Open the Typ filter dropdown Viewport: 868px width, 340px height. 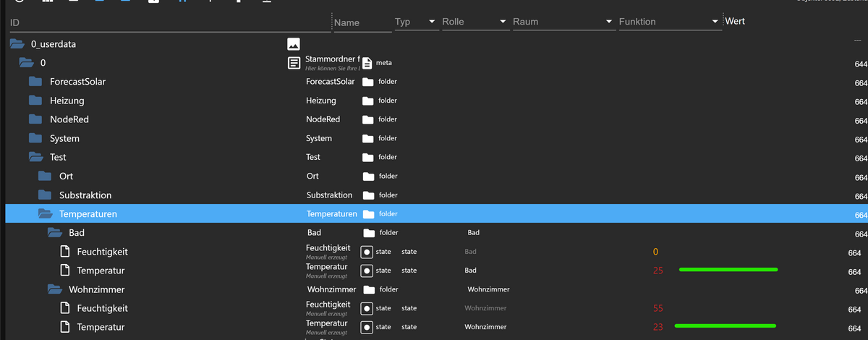coord(416,22)
